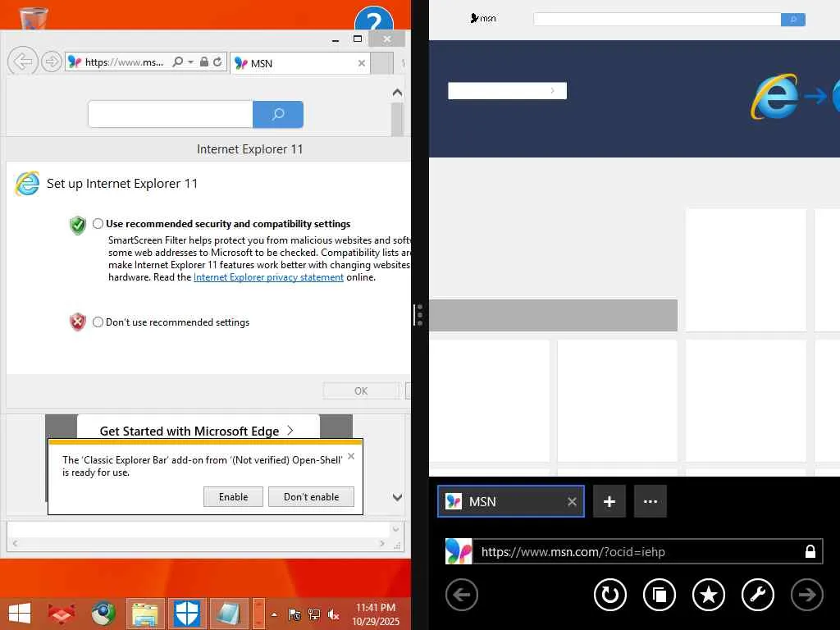Launch the Chromium-style browser on taskbar
Image resolution: width=840 pixels, height=630 pixels.
pos(103,614)
